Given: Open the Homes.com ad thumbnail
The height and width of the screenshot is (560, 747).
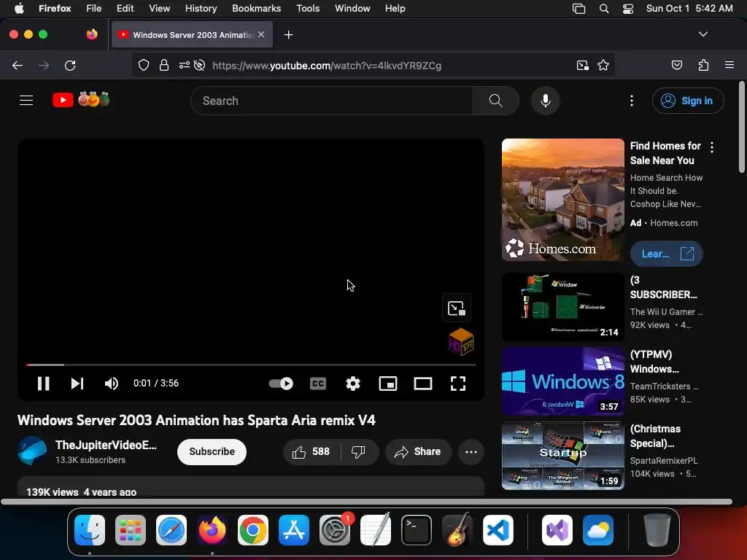Looking at the screenshot, I should coord(562,200).
